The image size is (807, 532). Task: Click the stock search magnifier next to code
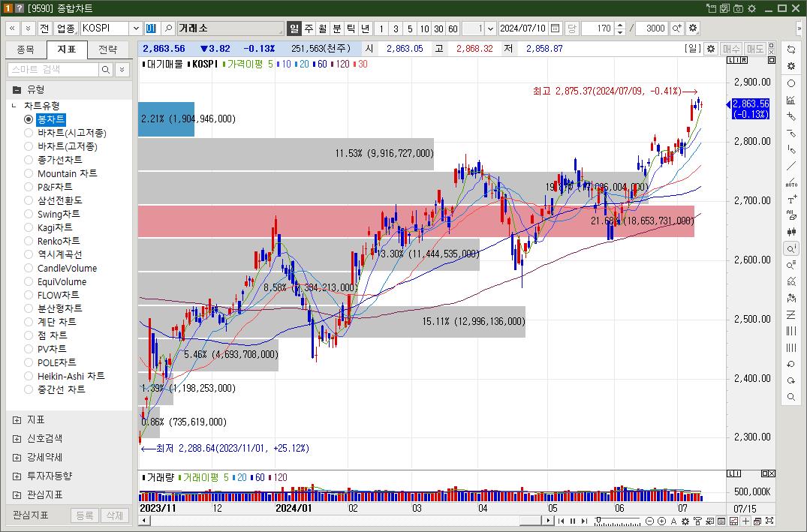coord(168,29)
